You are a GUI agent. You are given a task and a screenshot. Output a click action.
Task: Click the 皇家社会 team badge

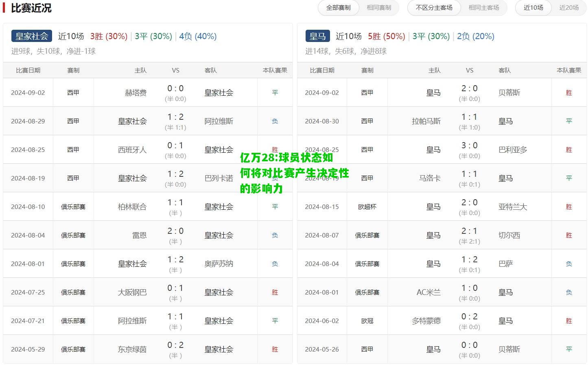(x=32, y=36)
